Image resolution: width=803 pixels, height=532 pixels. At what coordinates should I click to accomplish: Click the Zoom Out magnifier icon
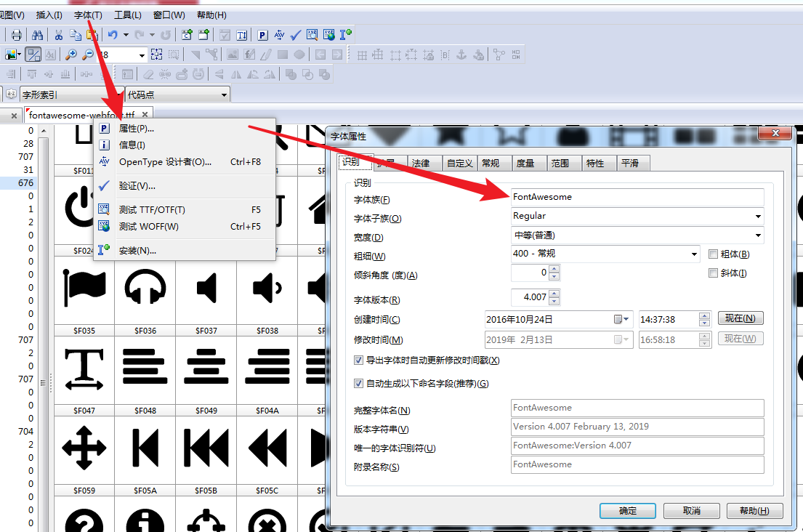89,55
